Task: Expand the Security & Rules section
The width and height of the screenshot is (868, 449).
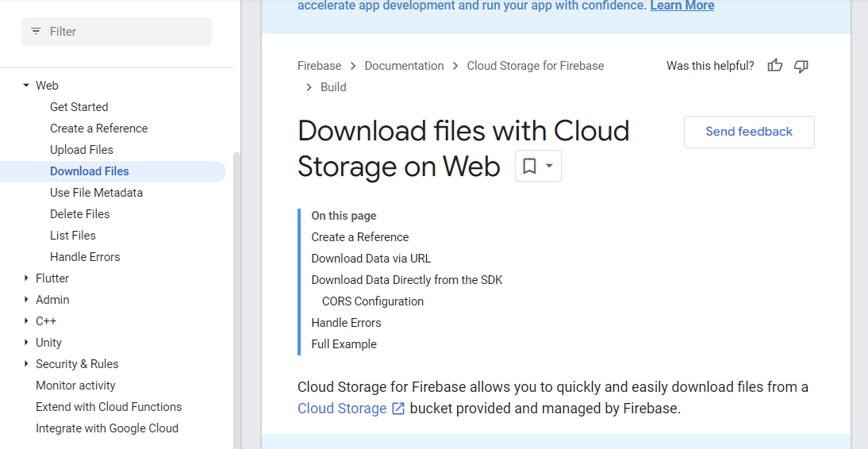Action: (x=26, y=364)
